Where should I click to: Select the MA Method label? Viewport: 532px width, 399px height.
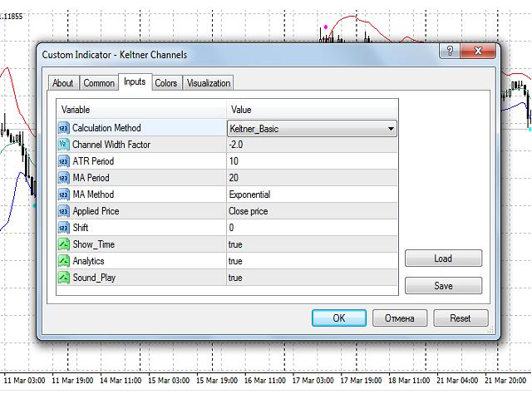[93, 195]
